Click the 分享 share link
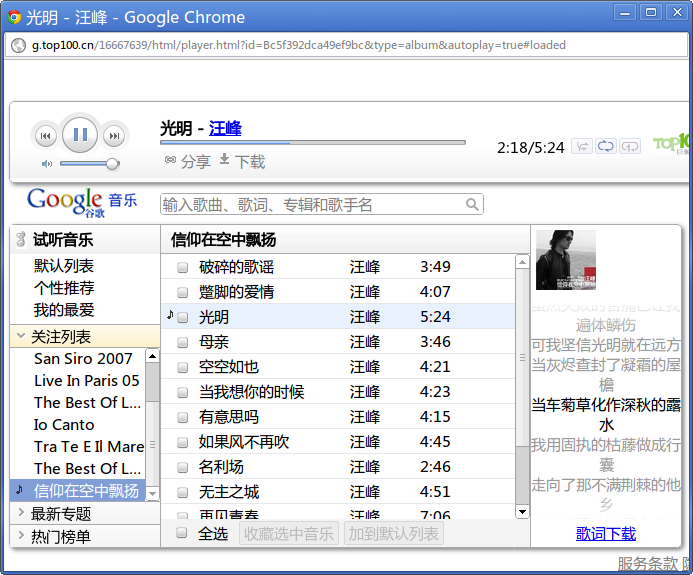Screen dimensions: 693x575 196,162
